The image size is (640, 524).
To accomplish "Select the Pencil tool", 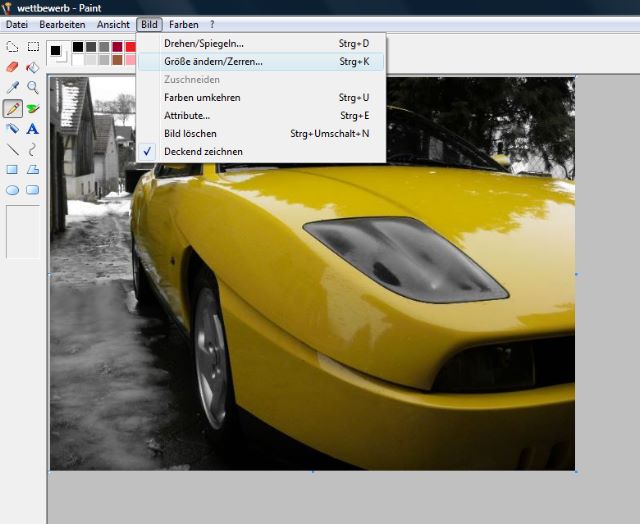I will point(13,108).
